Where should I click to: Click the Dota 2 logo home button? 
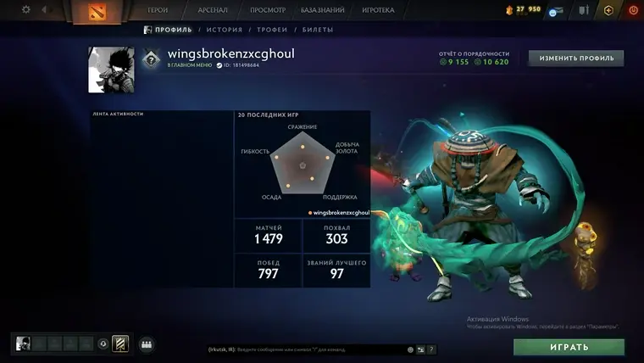[x=97, y=11]
